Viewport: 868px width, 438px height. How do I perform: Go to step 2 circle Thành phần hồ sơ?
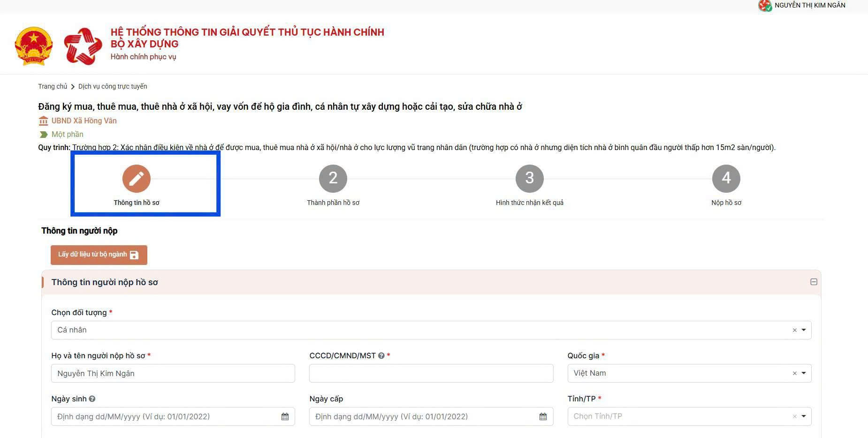click(x=333, y=178)
